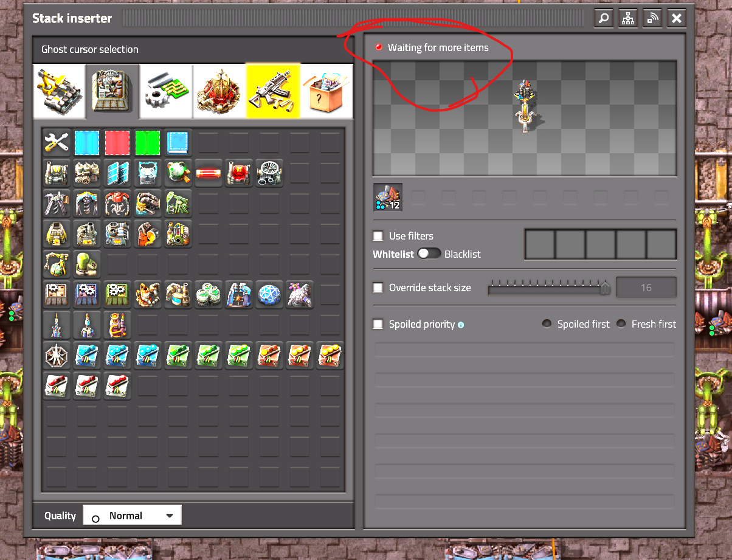
Task: Select the electromagnetic plant icon
Action: point(240,295)
